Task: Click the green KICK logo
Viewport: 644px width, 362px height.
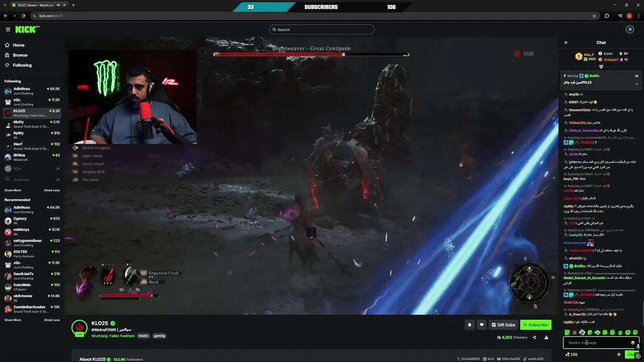Action: [x=27, y=30]
